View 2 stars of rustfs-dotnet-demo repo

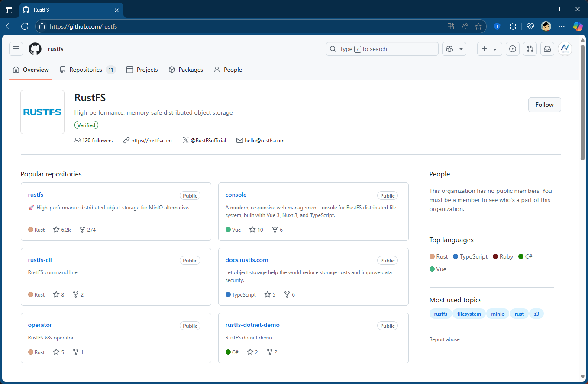(x=252, y=352)
